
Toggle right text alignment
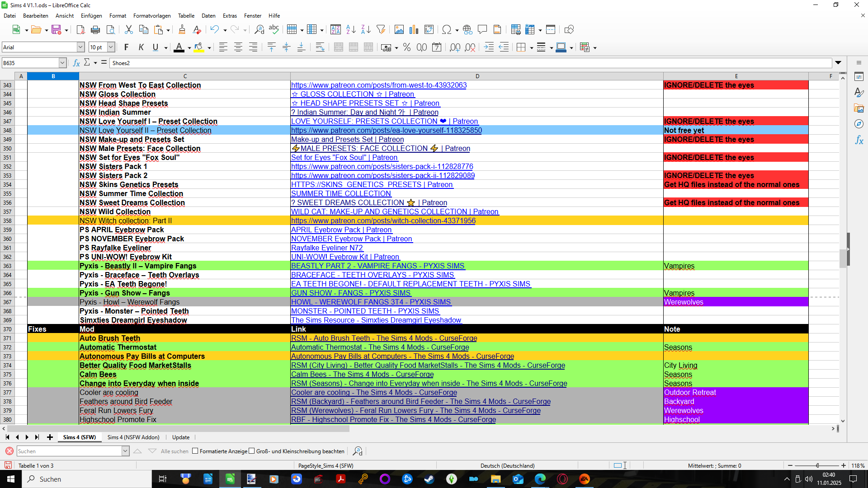click(253, 47)
